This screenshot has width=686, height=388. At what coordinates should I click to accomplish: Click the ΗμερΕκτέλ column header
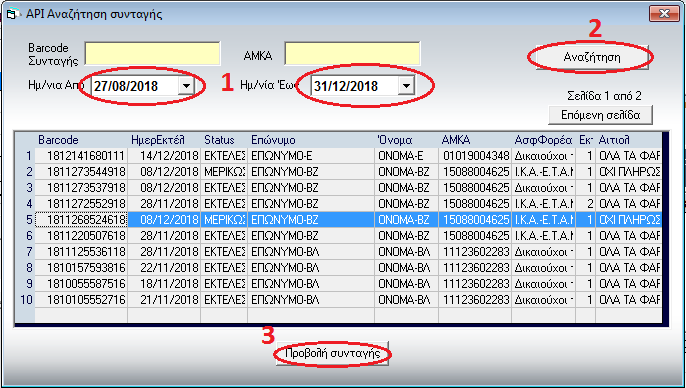(x=164, y=140)
